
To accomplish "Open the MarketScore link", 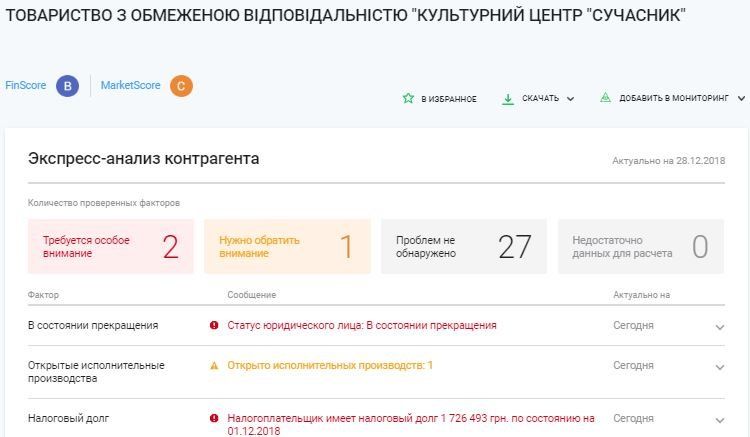I will [131, 86].
